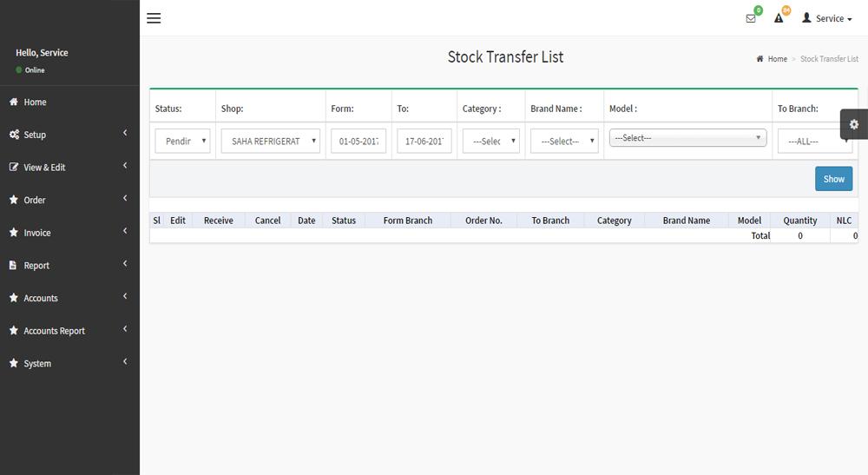Click the Home breadcrumb link
The width and height of the screenshot is (868, 475).
(777, 59)
